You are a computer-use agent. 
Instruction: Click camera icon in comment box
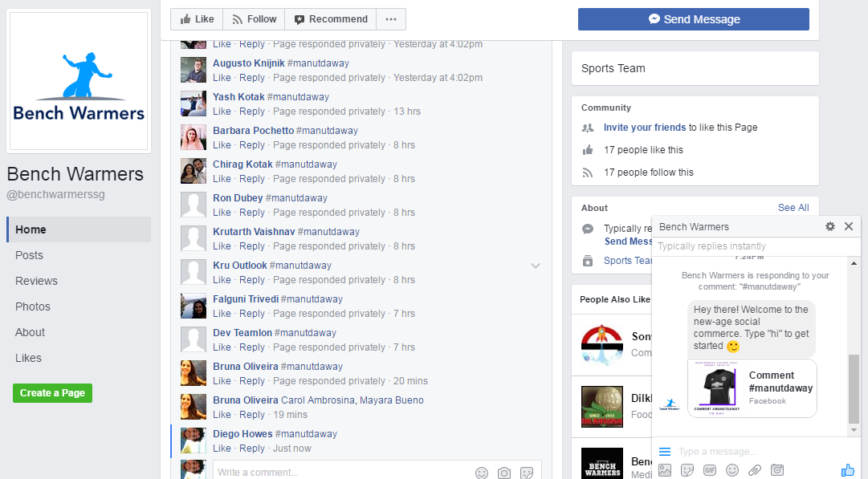tap(503, 473)
